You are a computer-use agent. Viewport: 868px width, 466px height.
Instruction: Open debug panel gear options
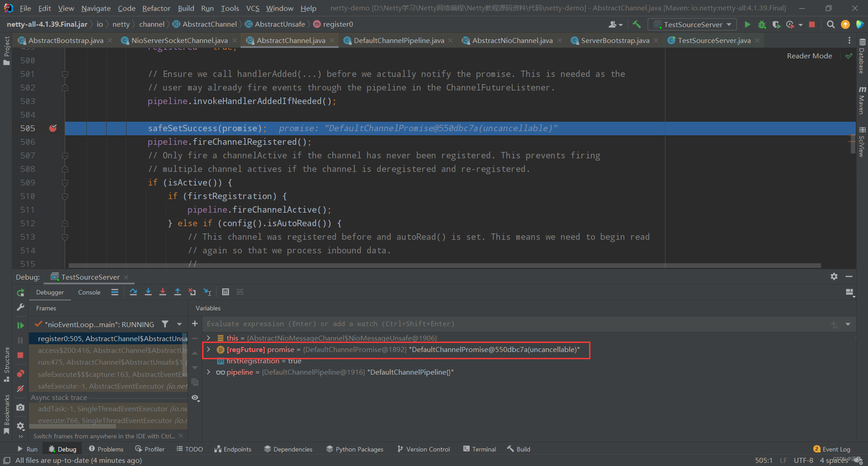[834, 276]
